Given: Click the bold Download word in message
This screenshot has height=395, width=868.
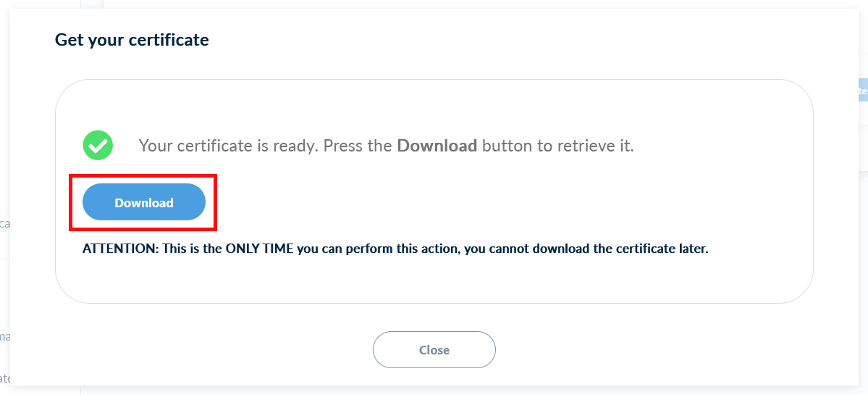Looking at the screenshot, I should tap(437, 146).
